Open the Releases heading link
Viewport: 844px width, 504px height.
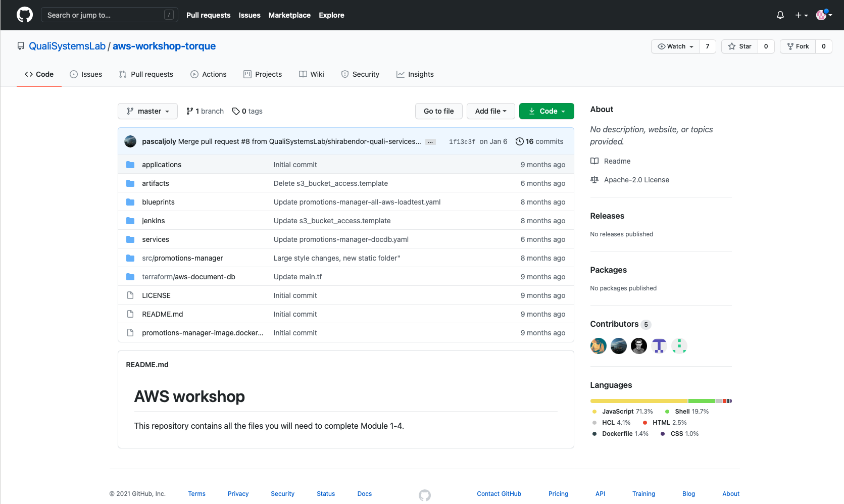click(607, 216)
